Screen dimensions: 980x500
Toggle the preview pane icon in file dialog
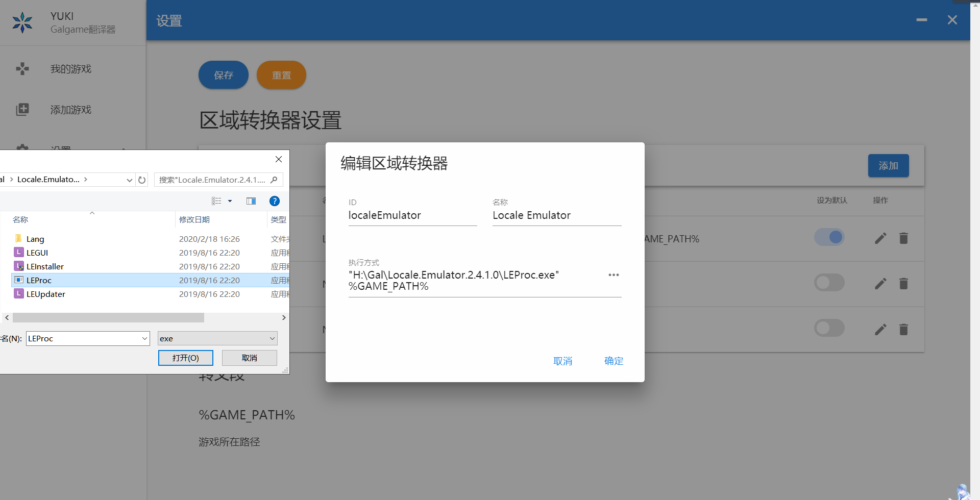pos(251,201)
